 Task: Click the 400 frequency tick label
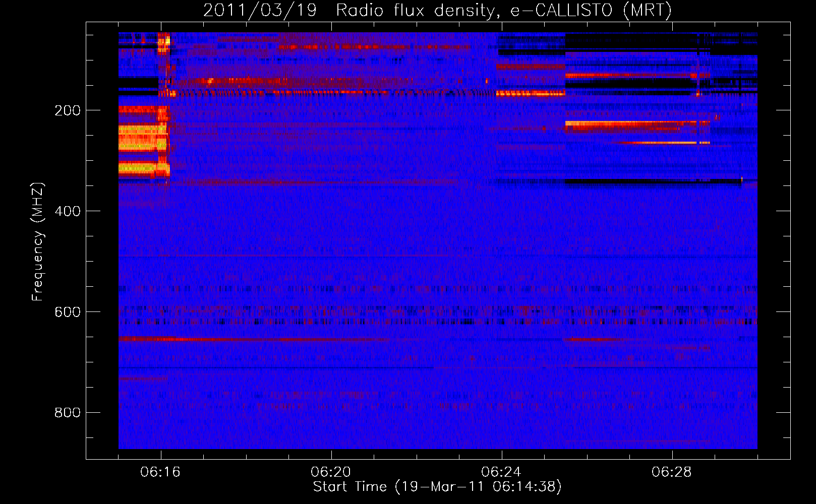68,211
